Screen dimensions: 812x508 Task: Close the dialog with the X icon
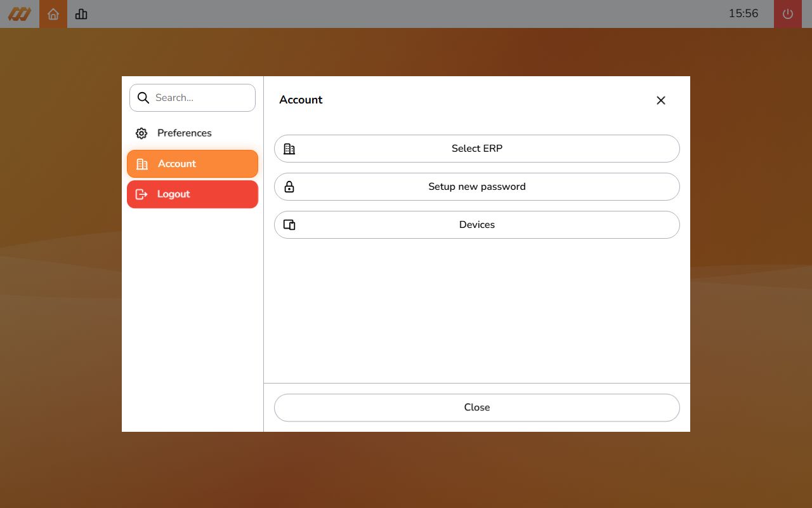click(x=661, y=100)
